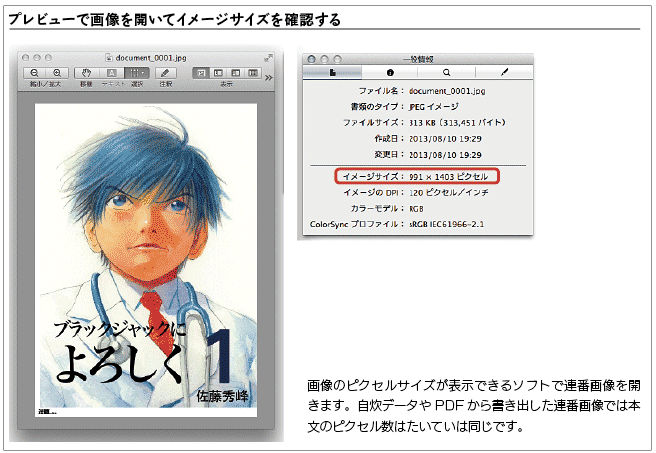Click the ColorSync profile 'sRGB IEC61966-2.1'
Screen dimensions: 656x453
(446, 224)
